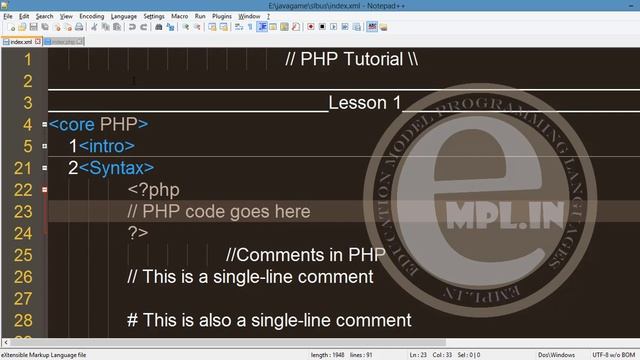Open the Settings menu
This screenshot has width=640, height=360.
(154, 16)
